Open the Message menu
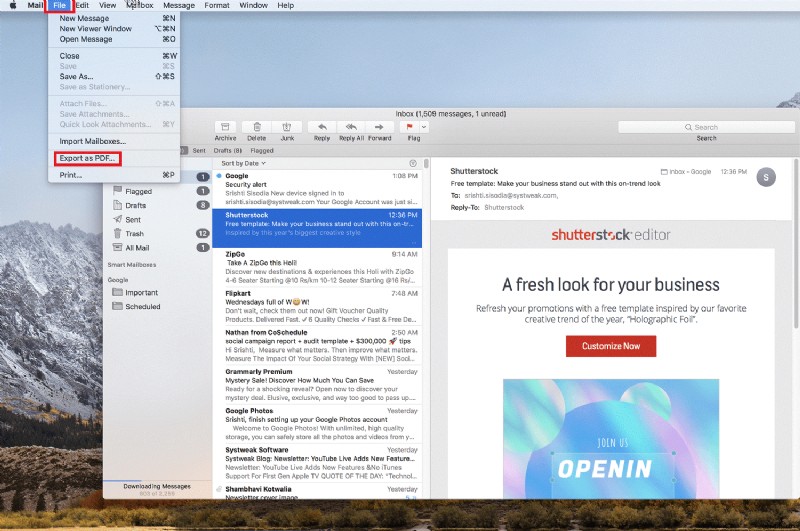Image resolution: width=800 pixels, height=531 pixels. click(x=179, y=5)
